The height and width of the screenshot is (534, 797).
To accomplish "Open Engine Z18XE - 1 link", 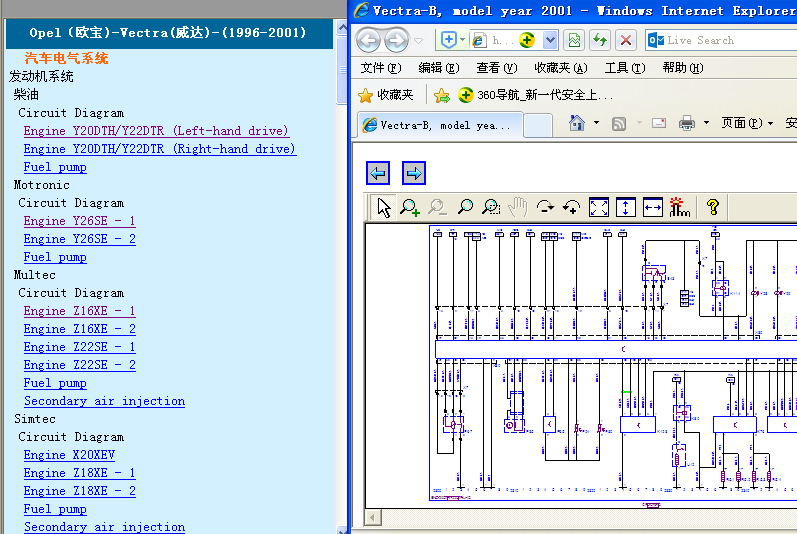I will pyautogui.click(x=80, y=473).
